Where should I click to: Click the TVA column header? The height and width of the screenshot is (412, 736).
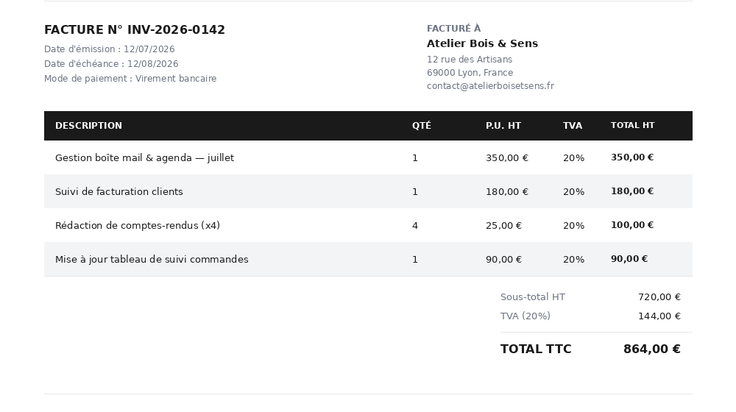573,125
